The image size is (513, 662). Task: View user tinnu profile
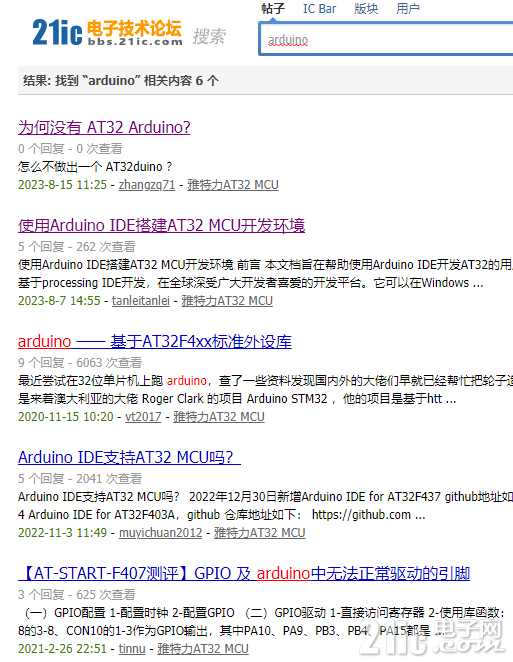[x=132, y=648]
